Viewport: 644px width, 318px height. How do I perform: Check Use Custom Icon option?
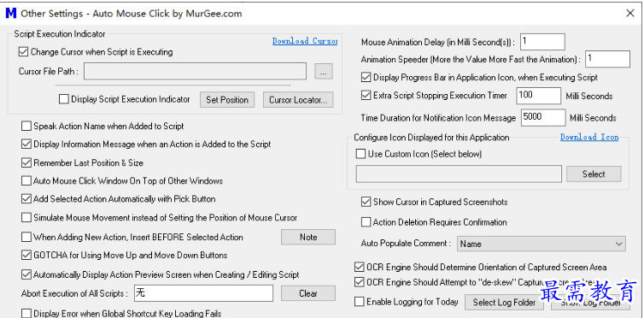360,154
